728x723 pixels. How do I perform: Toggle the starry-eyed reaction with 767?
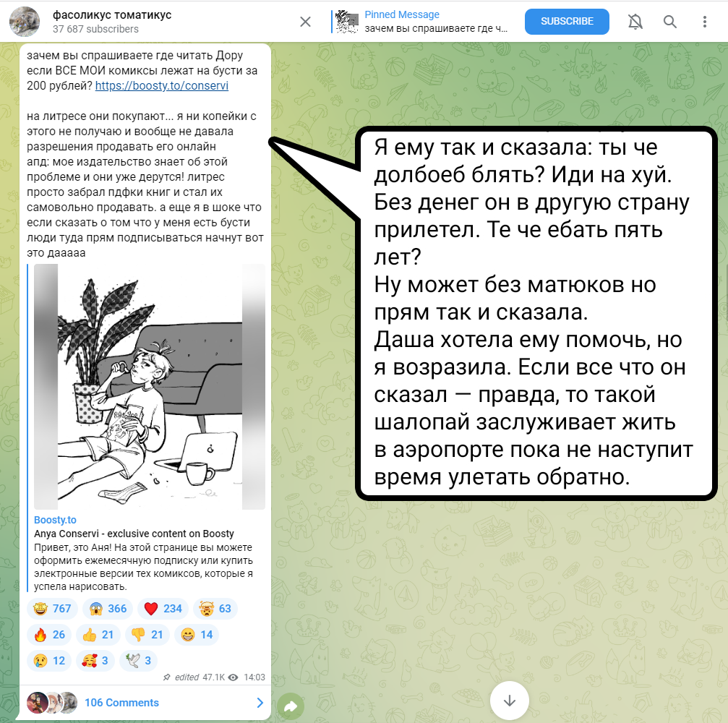(x=53, y=608)
